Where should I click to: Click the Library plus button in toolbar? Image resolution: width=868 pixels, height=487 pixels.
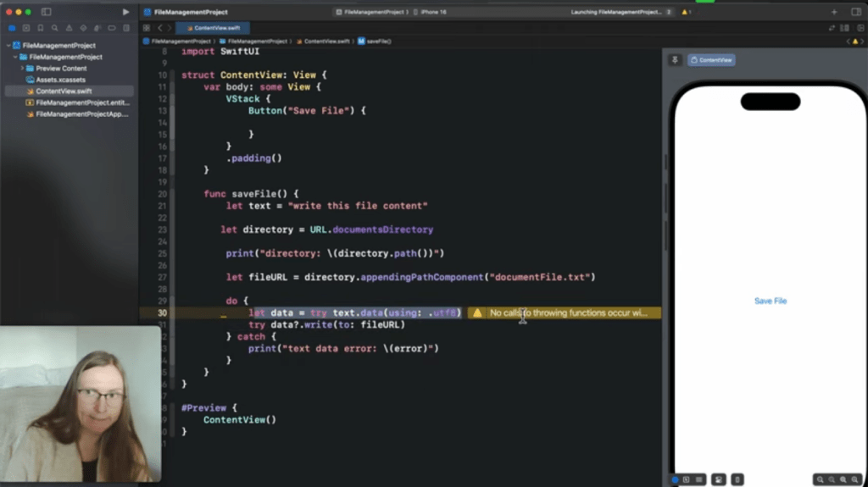click(x=834, y=12)
